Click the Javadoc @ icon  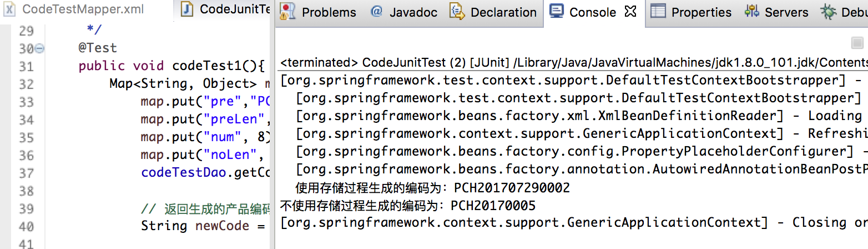(377, 11)
